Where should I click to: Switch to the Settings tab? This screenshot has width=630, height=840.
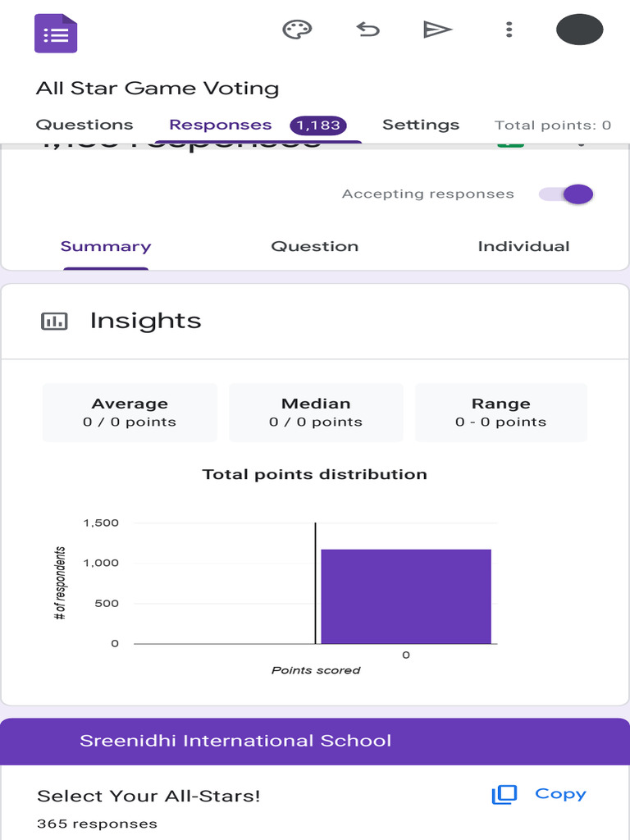pos(420,125)
